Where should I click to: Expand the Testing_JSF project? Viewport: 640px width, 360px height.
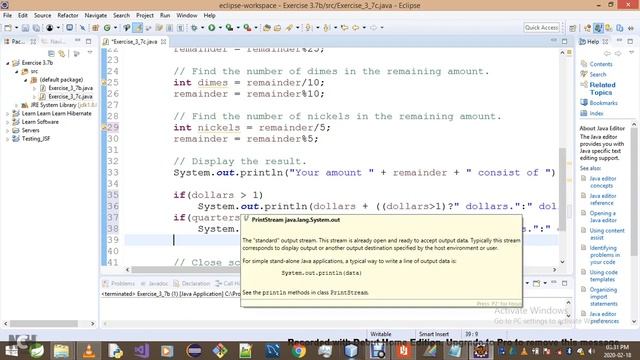(x=7, y=139)
